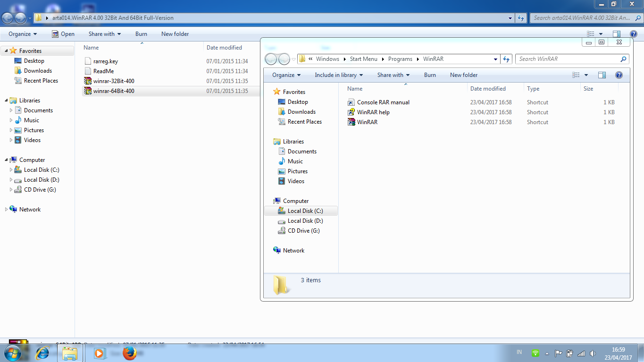Go forward in the arta014 window
The width and height of the screenshot is (644, 362).
click(21, 18)
